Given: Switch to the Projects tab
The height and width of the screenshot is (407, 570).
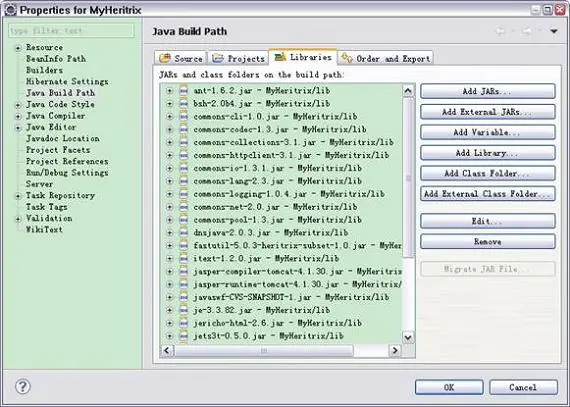Looking at the screenshot, I should (x=238, y=58).
